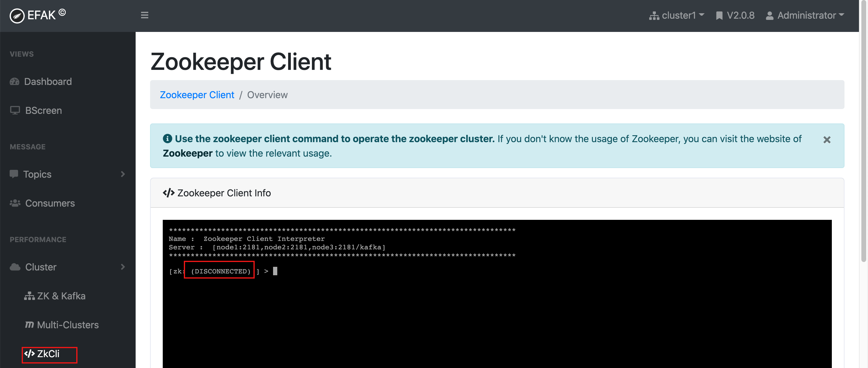
Task: Select the ZkCli sub-item
Action: pos(42,354)
